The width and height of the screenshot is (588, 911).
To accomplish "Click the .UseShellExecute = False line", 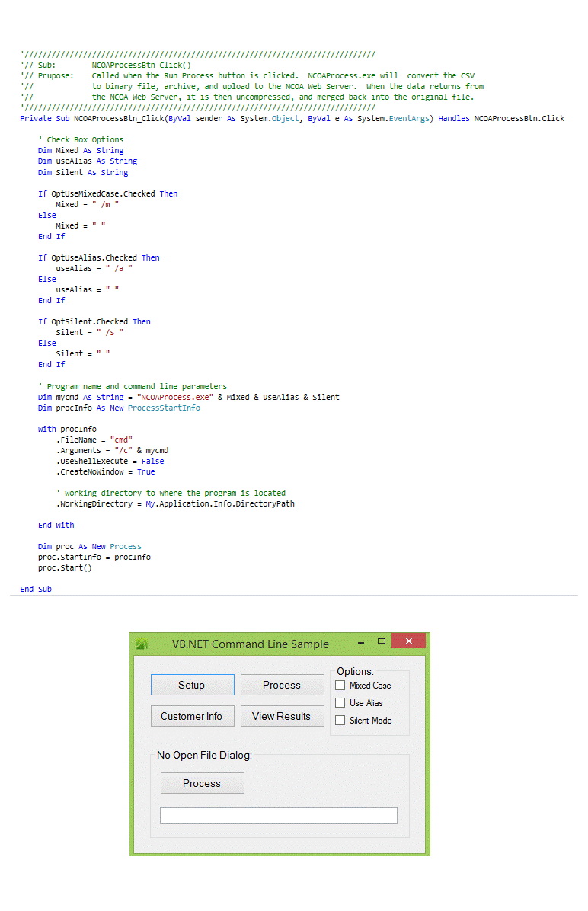I will [110, 462].
